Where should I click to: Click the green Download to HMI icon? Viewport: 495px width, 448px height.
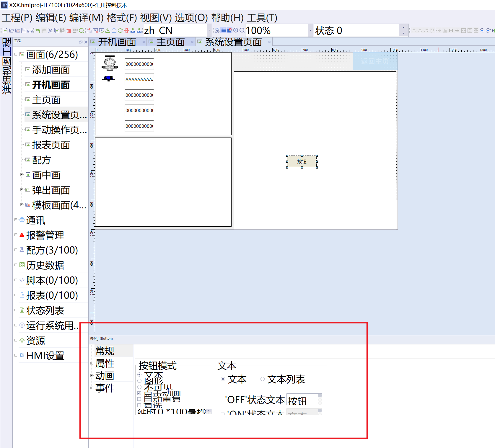(x=108, y=30)
